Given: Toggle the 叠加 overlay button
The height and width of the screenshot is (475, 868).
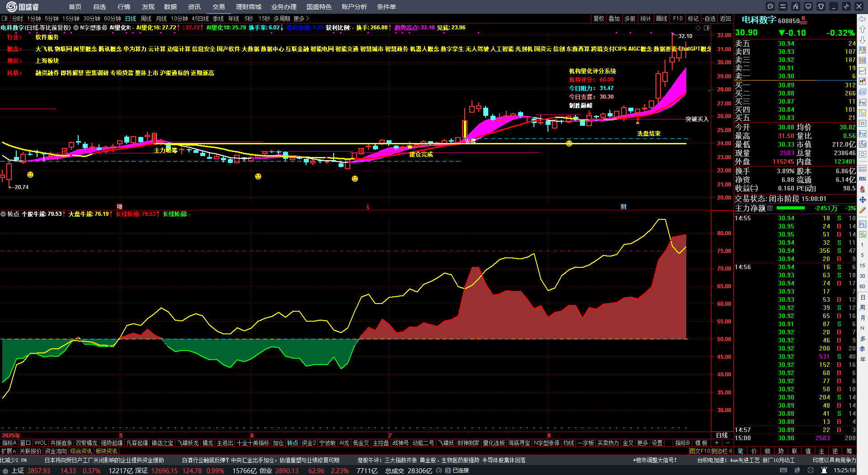Looking at the screenshot, I should (614, 19).
